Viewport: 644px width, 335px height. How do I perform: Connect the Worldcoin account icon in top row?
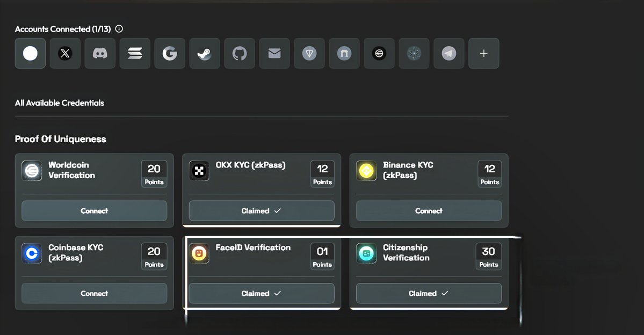point(379,53)
